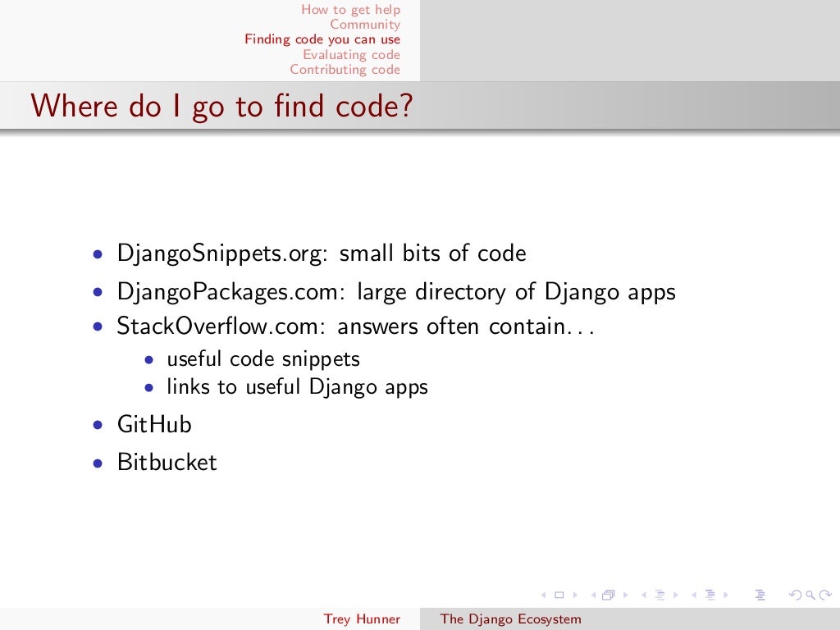
Task: Open the Community section link
Action: pos(365,24)
